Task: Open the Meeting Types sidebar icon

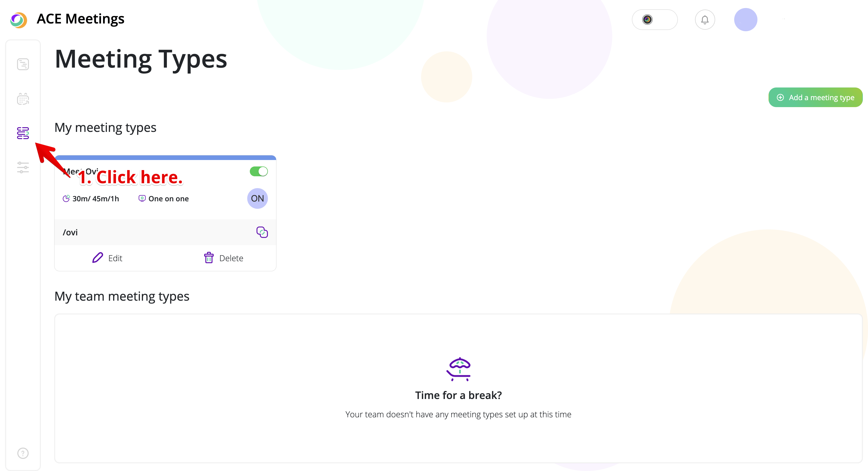Action: click(23, 133)
